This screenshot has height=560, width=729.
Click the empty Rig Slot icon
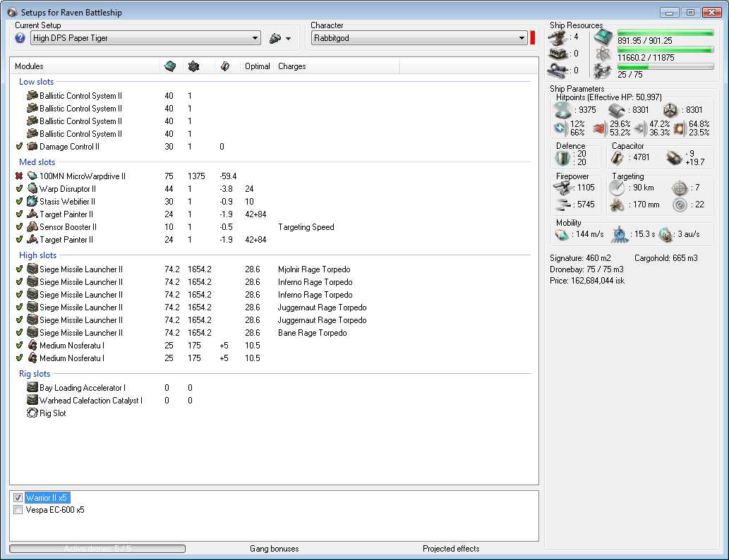click(32, 413)
